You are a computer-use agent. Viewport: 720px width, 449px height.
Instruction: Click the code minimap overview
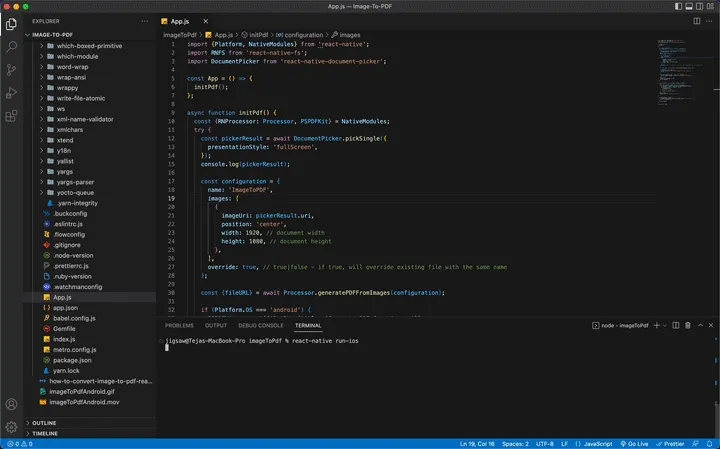pyautogui.click(x=681, y=73)
